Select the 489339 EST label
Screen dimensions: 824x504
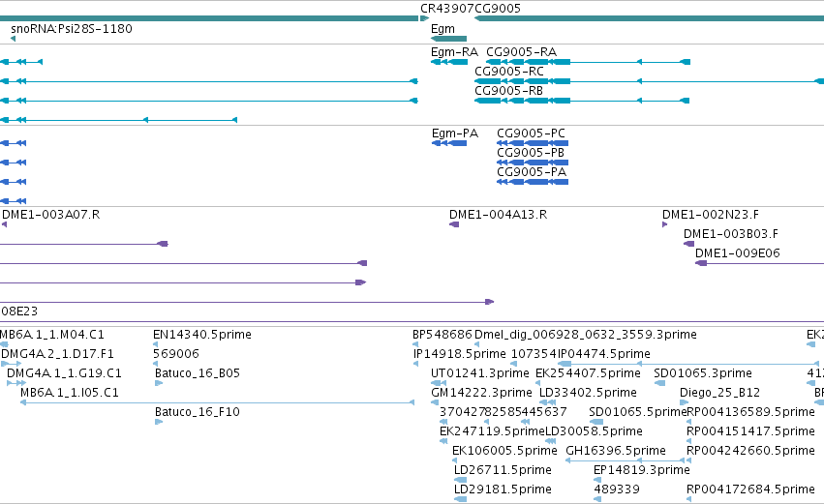[x=617, y=490]
